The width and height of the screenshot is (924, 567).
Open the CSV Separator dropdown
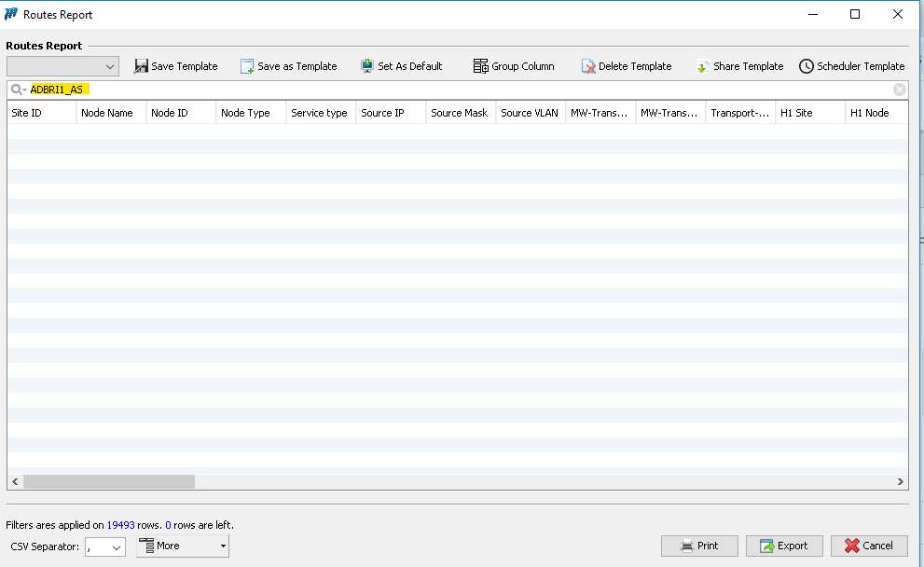tap(117, 547)
